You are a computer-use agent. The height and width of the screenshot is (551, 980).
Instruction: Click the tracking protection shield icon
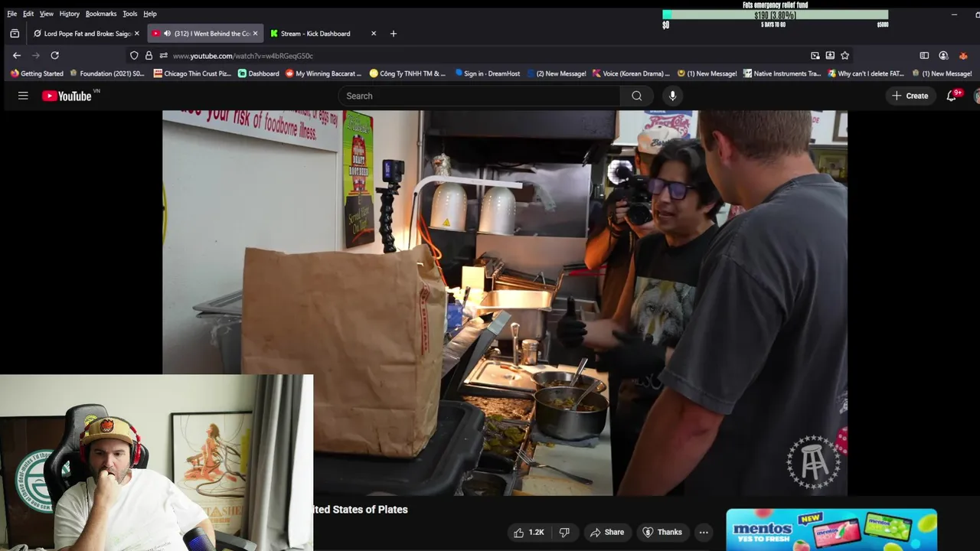tap(134, 56)
